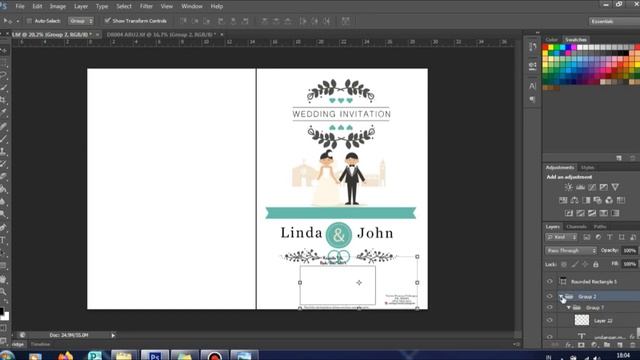The image size is (640, 360).
Task: Hide Layer 22 with its eye icon
Action: (x=549, y=320)
